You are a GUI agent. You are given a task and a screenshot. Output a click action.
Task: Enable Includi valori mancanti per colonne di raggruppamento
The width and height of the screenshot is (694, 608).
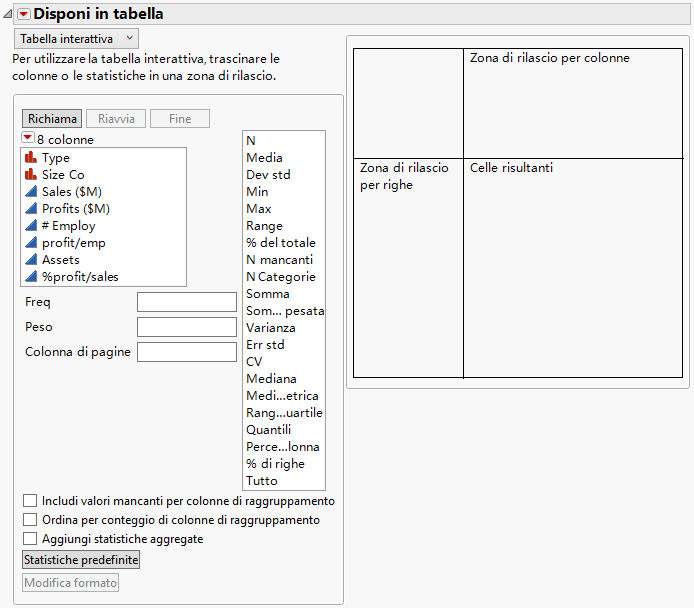[30, 501]
